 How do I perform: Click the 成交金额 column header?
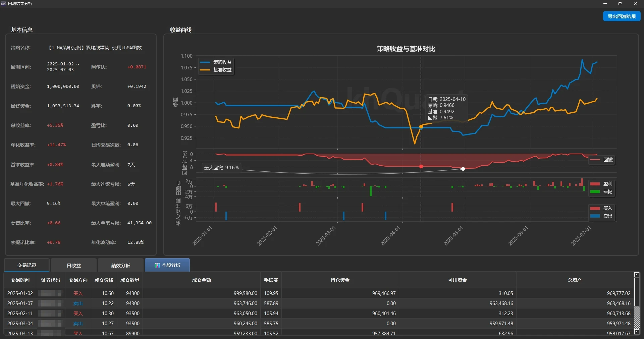coord(202,280)
